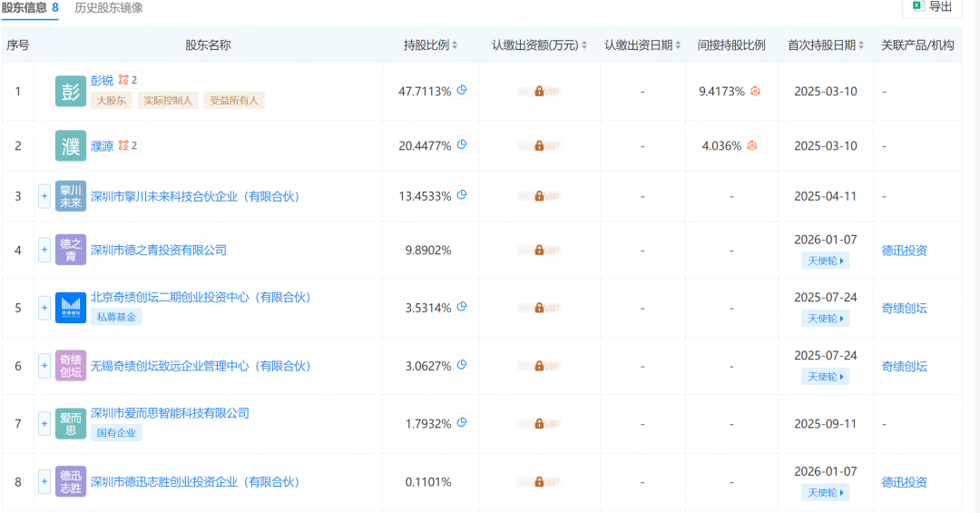Click the VIP lock icon in row 1
Viewport: 980px width, 513px height.
[539, 92]
